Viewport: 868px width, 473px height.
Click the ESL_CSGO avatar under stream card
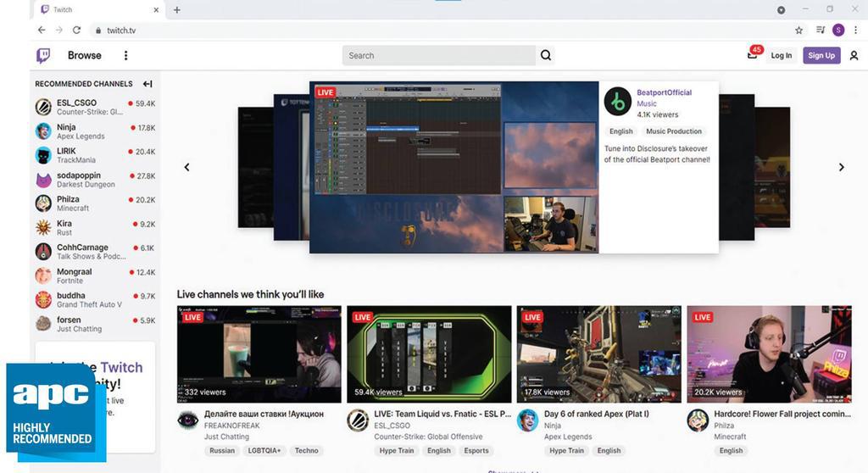(x=358, y=420)
